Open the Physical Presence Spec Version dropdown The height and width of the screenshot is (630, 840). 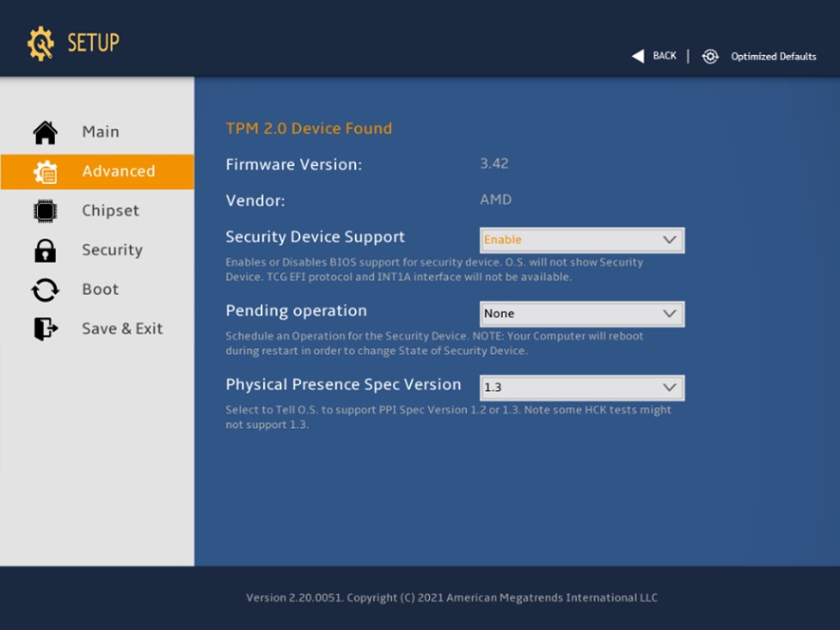(581, 387)
